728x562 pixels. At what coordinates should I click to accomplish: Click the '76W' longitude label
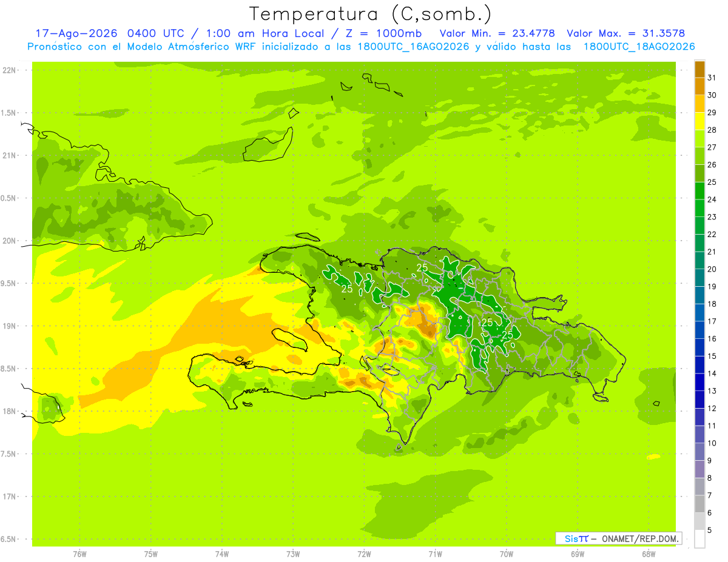(79, 554)
